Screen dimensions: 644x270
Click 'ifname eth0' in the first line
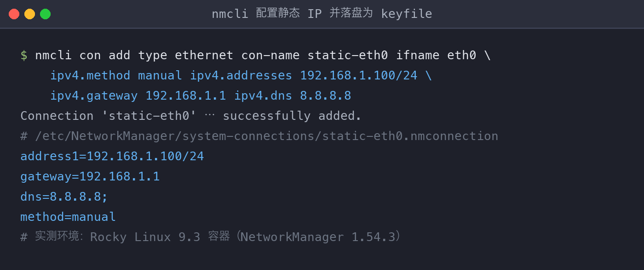pos(436,56)
